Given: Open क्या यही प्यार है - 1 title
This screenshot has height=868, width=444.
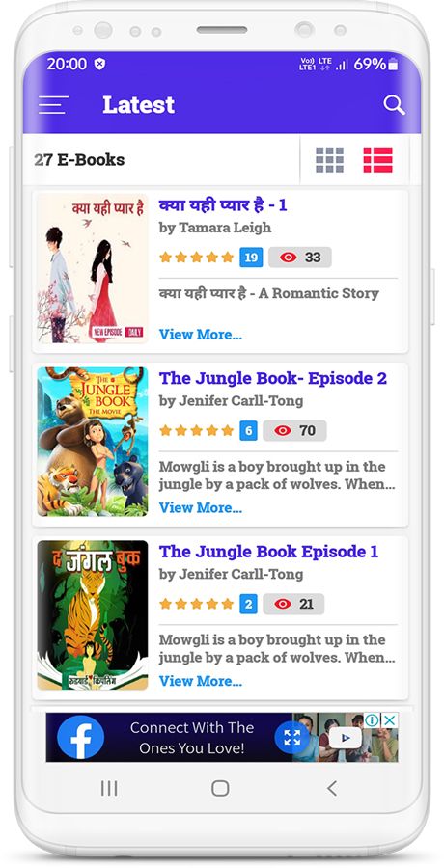Looking at the screenshot, I should [x=223, y=205].
